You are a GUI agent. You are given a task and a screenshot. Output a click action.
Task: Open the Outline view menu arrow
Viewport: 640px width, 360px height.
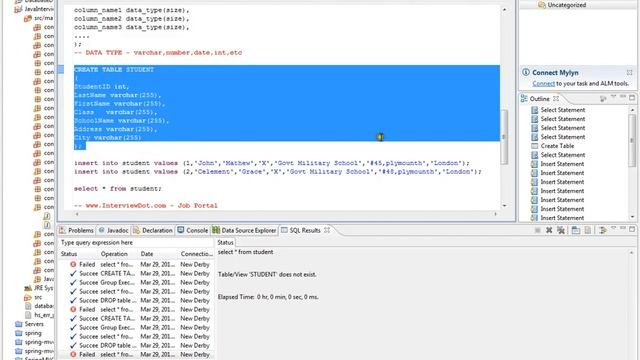(613, 97)
